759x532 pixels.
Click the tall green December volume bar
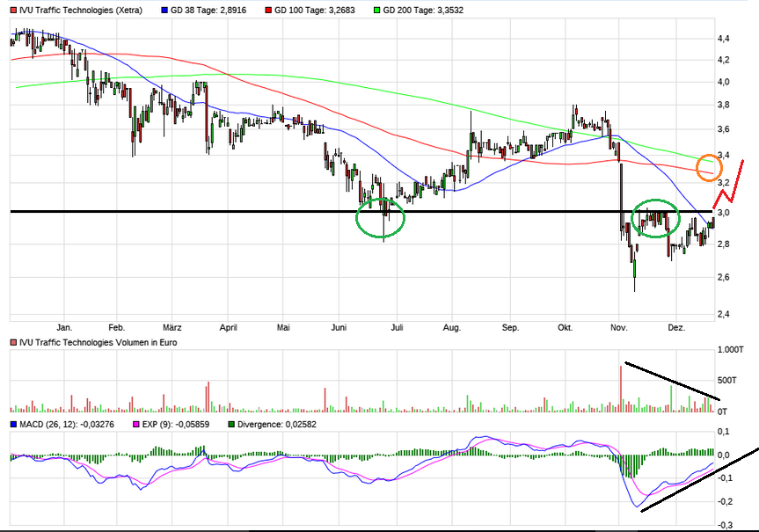click(671, 398)
